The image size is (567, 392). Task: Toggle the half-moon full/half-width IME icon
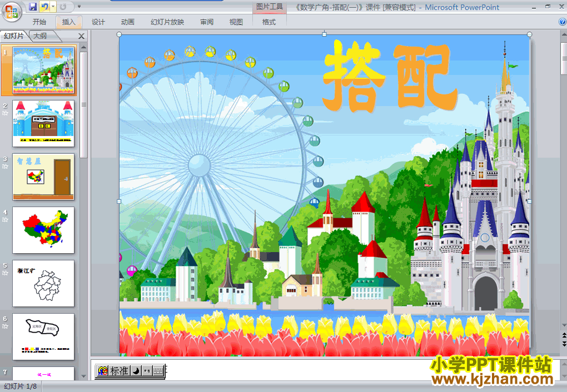(136, 371)
